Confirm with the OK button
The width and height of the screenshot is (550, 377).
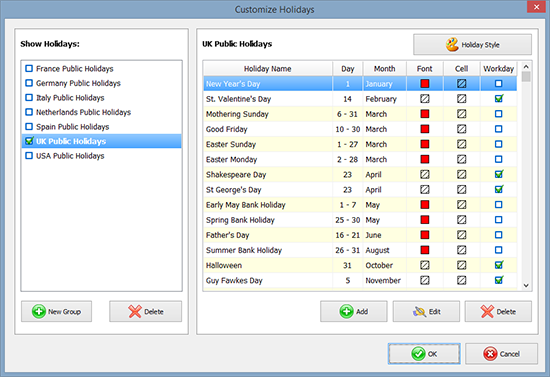click(x=424, y=354)
